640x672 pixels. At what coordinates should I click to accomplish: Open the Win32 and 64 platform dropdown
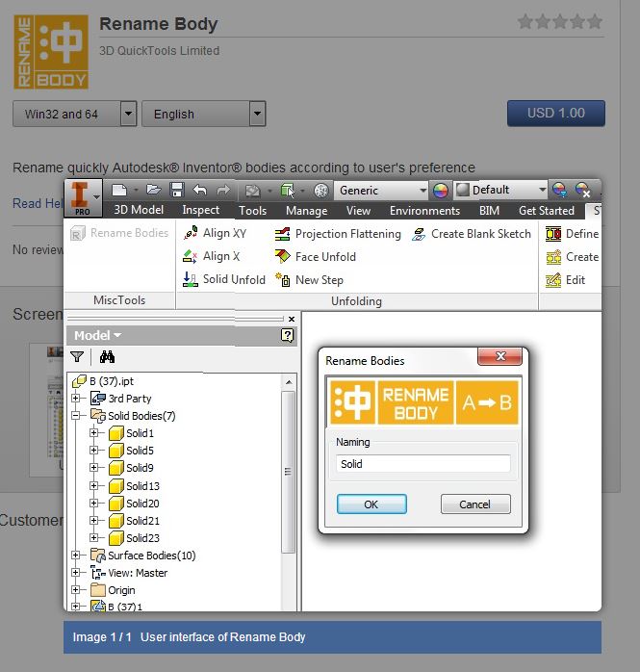(x=74, y=114)
